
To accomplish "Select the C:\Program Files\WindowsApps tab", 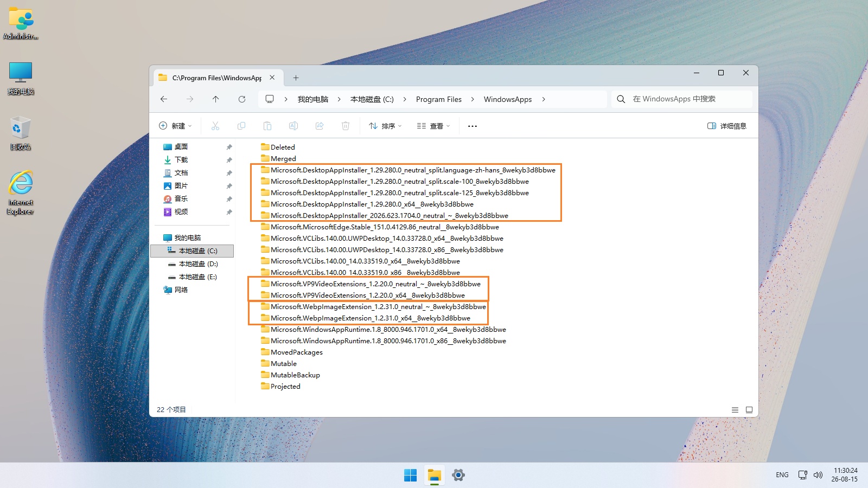I will pos(217,78).
